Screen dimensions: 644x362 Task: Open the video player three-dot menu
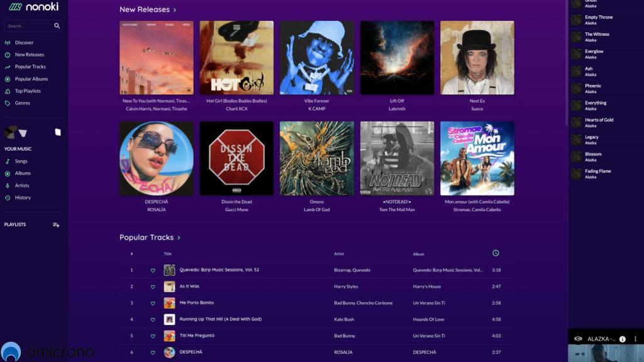(x=635, y=339)
